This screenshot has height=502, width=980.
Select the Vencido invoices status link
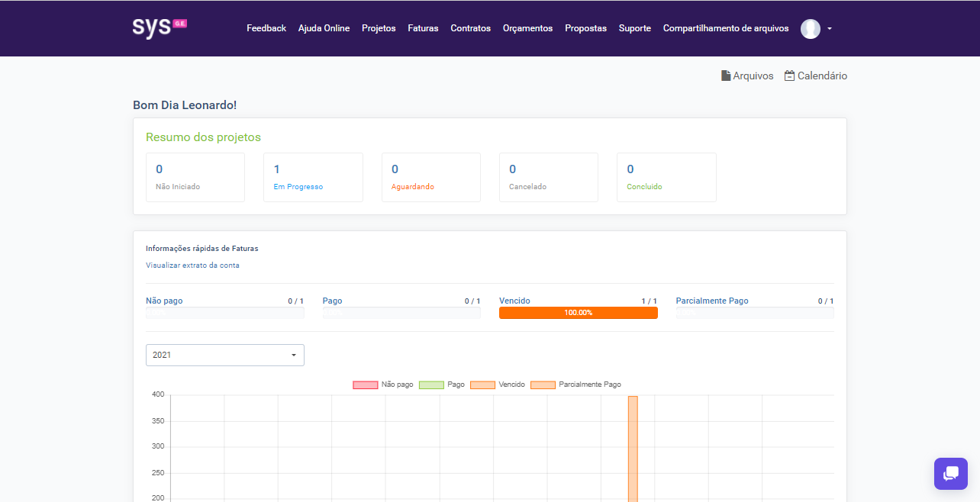514,301
